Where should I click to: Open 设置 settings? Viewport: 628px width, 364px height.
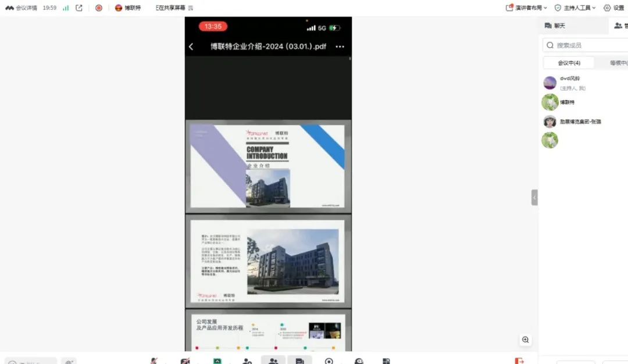(614, 8)
